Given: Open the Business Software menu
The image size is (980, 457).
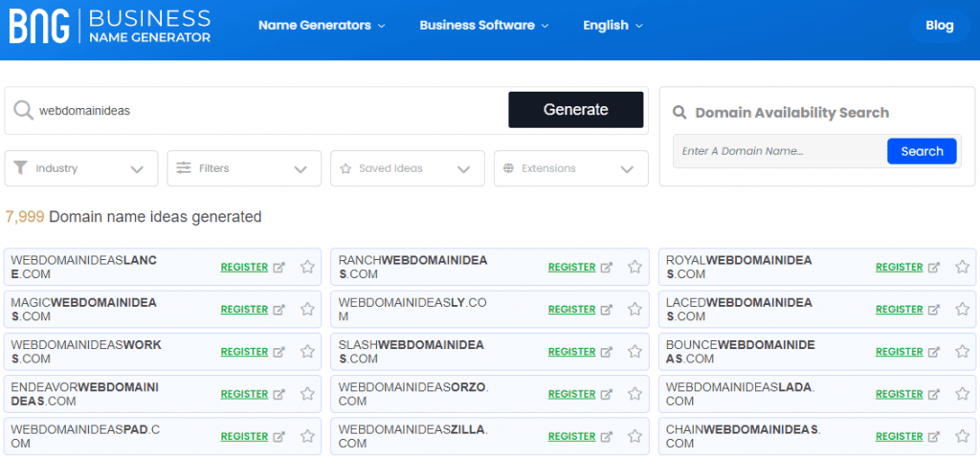Looking at the screenshot, I should (x=484, y=26).
